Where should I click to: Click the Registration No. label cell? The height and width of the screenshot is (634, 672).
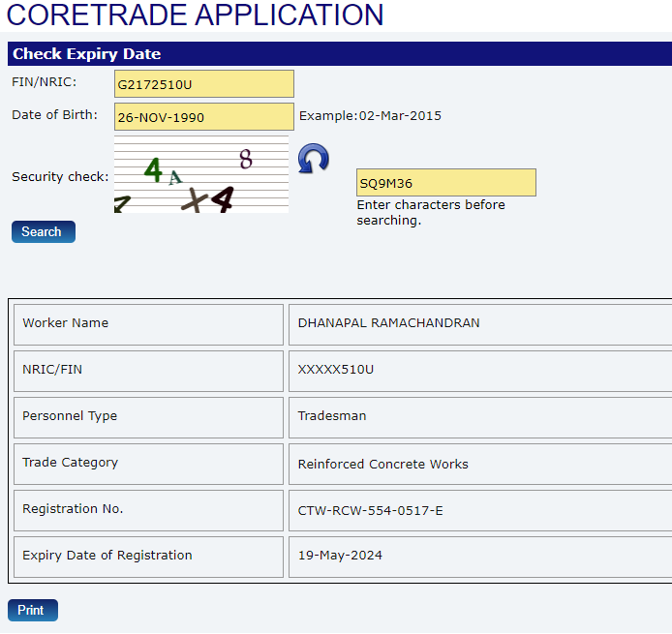(x=149, y=511)
